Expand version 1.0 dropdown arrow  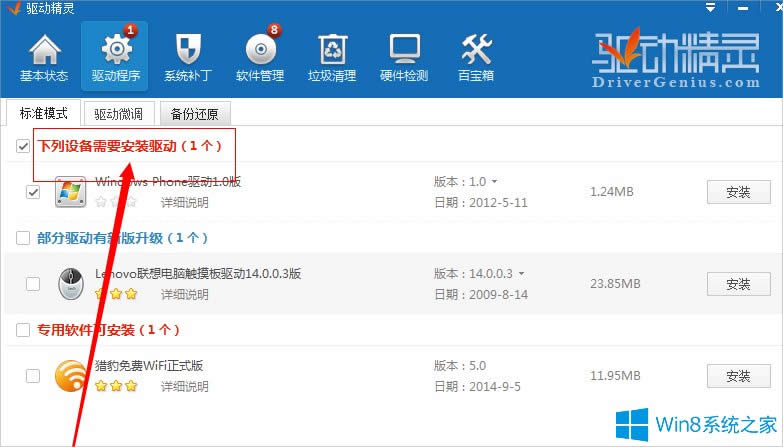tap(494, 182)
